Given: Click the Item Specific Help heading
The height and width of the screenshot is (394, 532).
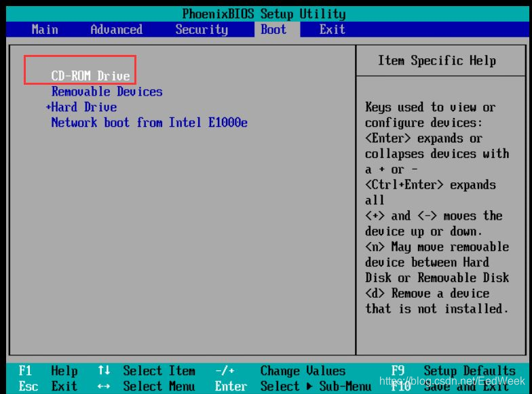Looking at the screenshot, I should coord(437,61).
